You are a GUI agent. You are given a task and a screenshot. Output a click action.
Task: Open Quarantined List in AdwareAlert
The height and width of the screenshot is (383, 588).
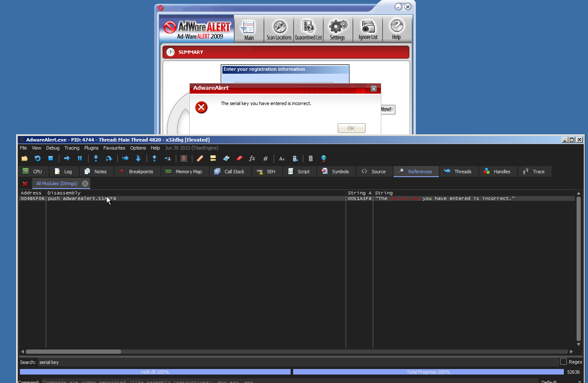pos(308,30)
